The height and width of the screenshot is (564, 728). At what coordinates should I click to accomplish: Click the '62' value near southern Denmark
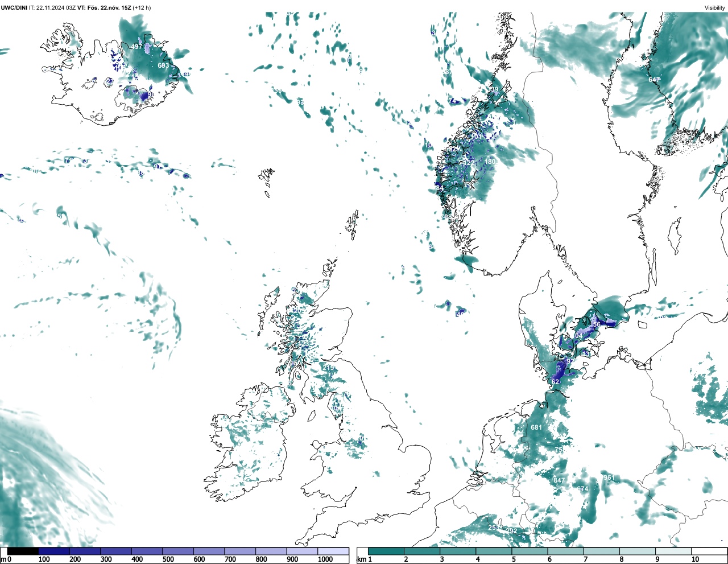[556, 382]
